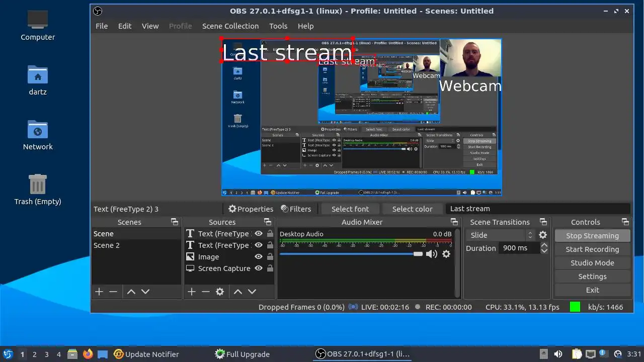The image size is (644, 362).
Task: Click the Select font button
Action: [x=350, y=209]
